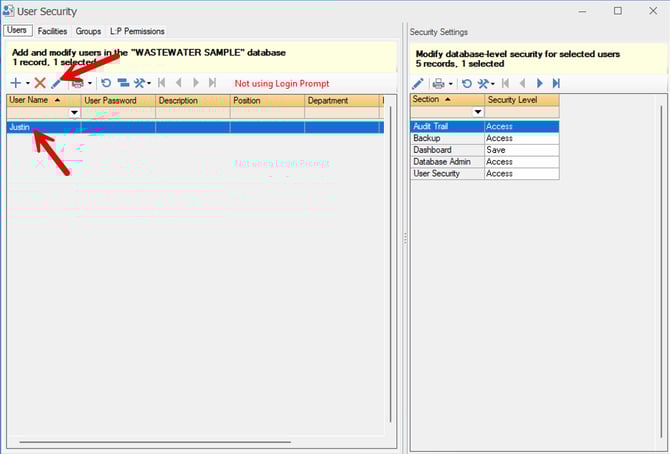Refresh the Security Settings grid

[x=466, y=83]
